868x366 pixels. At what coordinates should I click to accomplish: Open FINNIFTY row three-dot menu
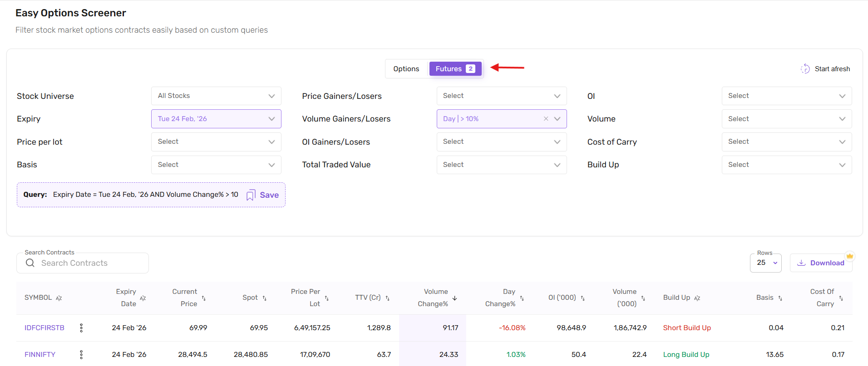[x=81, y=355]
